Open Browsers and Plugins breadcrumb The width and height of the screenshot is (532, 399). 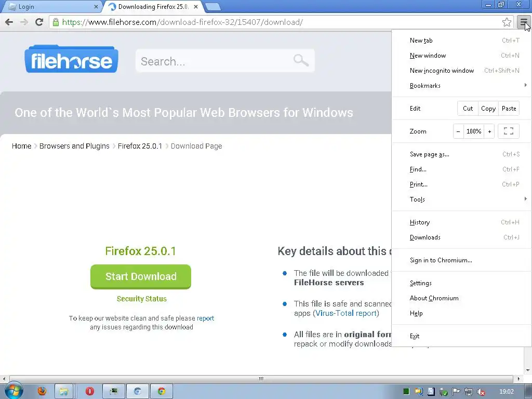74,146
